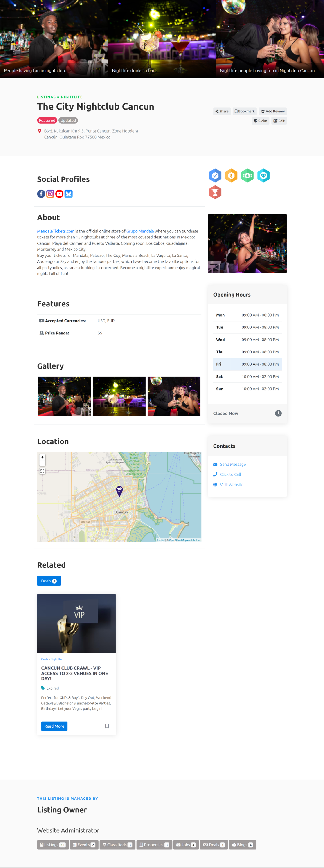Open the Instagram social profile icon

tap(50, 194)
